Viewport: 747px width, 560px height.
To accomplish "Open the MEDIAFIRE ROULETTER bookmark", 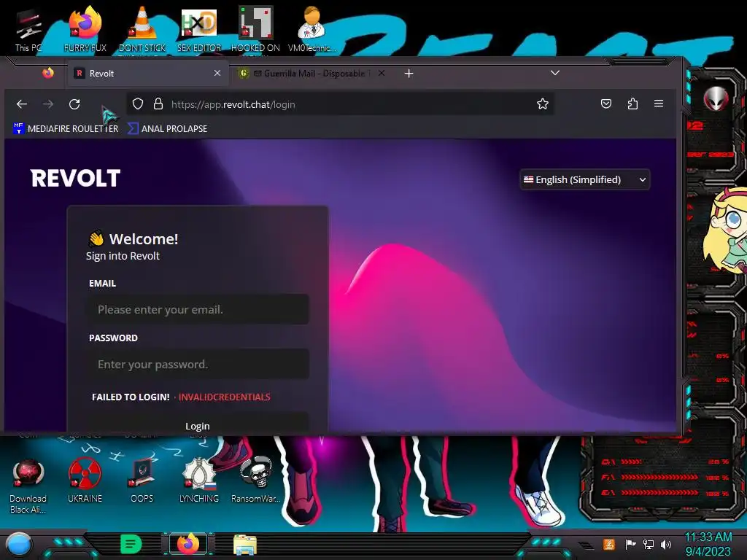I will [x=66, y=128].
